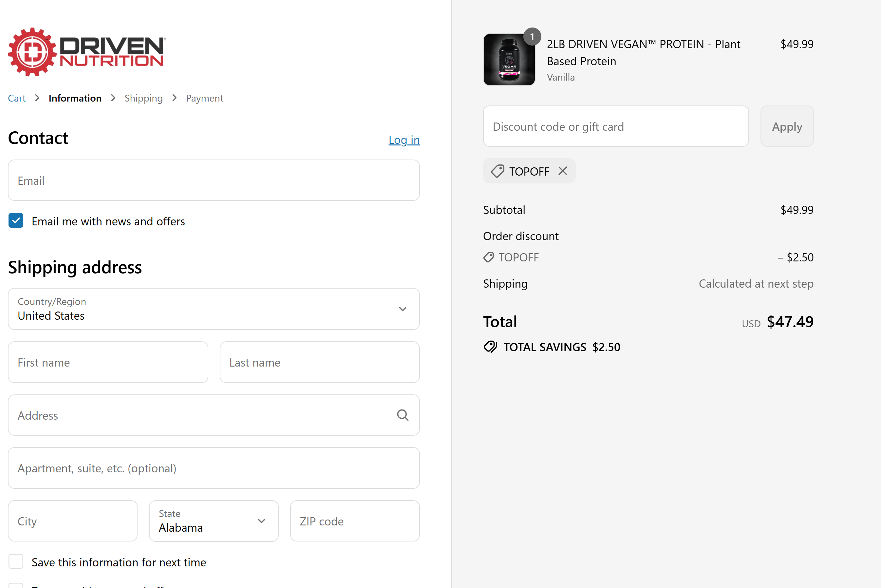The image size is (881, 588).
Task: Select the Shipping breadcrumb step
Action: coord(143,98)
